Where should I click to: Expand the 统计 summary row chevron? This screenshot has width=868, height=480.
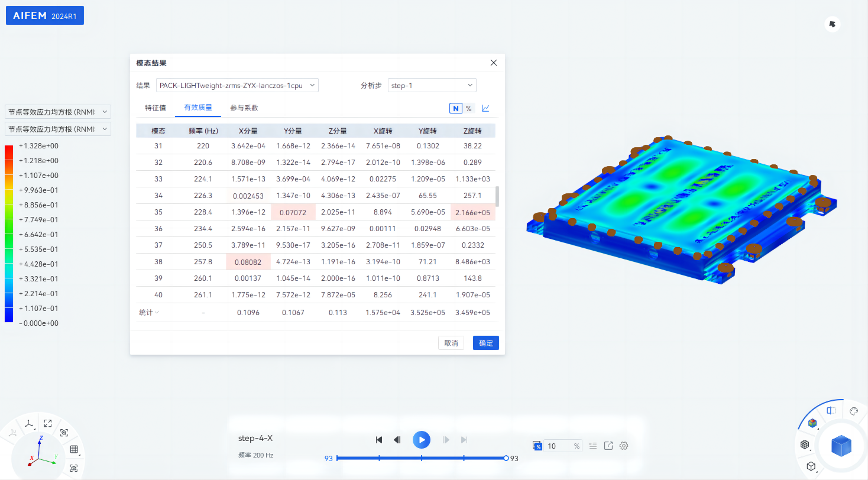[x=157, y=313]
